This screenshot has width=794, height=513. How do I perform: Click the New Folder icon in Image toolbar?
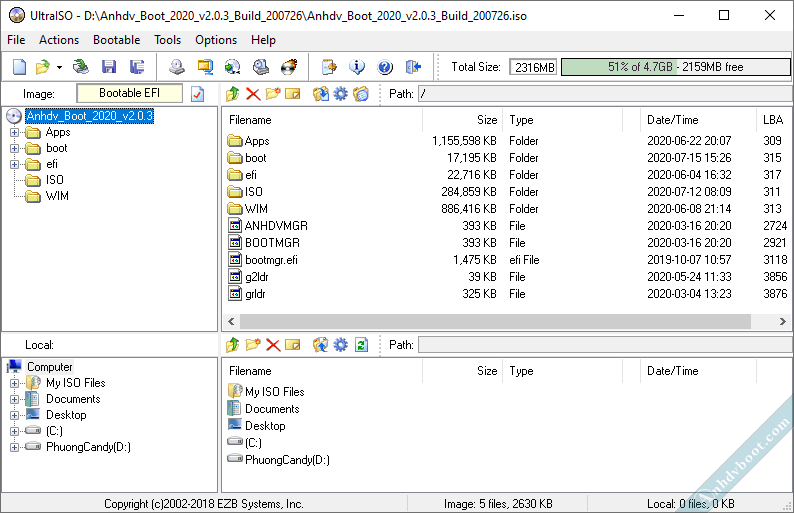click(x=273, y=94)
